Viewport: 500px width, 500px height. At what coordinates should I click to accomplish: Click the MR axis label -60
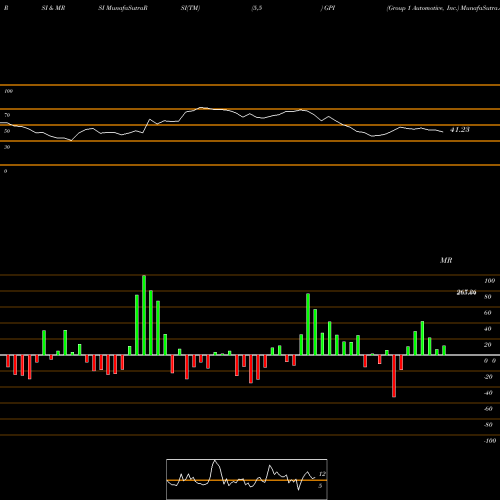click(488, 409)
